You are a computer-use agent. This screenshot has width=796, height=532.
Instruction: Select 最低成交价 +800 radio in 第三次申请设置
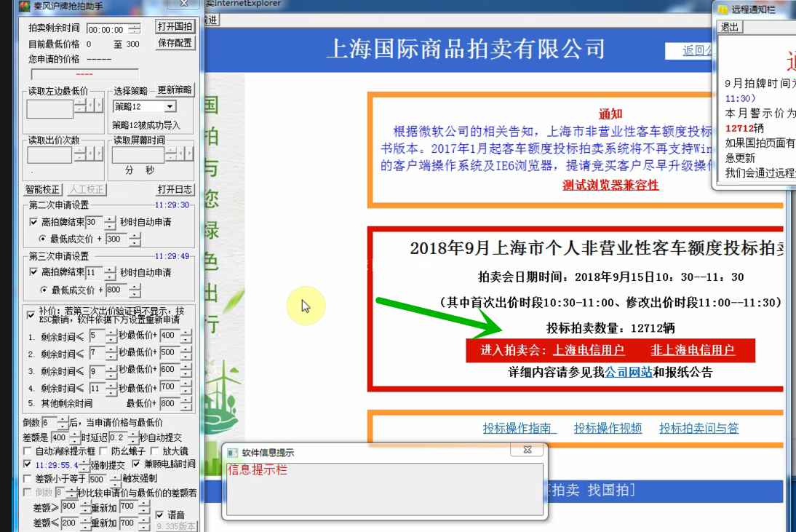click(x=44, y=290)
